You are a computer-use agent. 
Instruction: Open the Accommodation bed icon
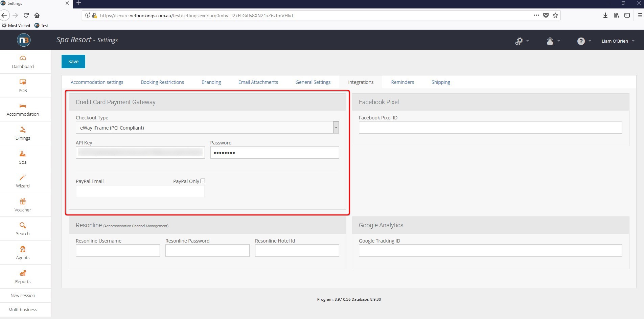tap(23, 106)
